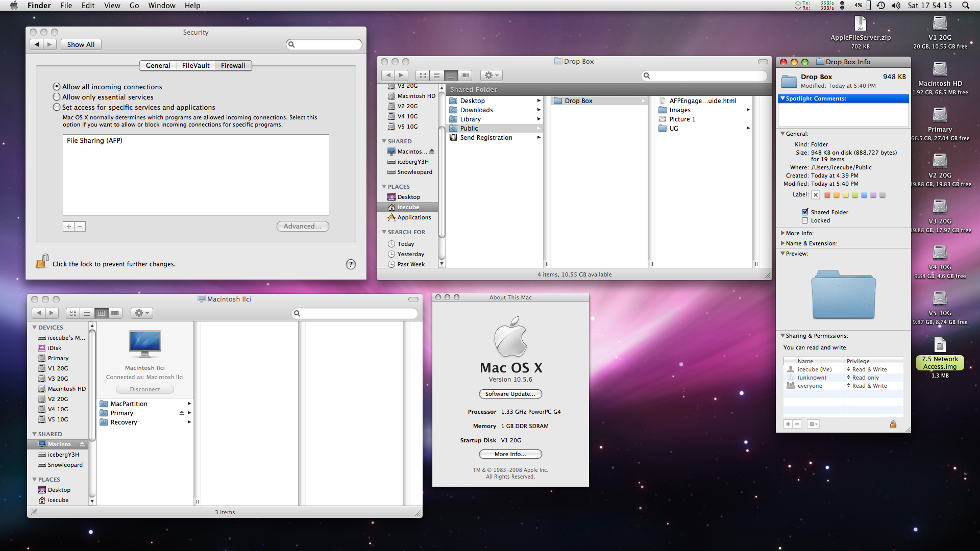The width and height of the screenshot is (980, 551).
Task: Switch Drop Box window to icon view
Action: tap(423, 76)
